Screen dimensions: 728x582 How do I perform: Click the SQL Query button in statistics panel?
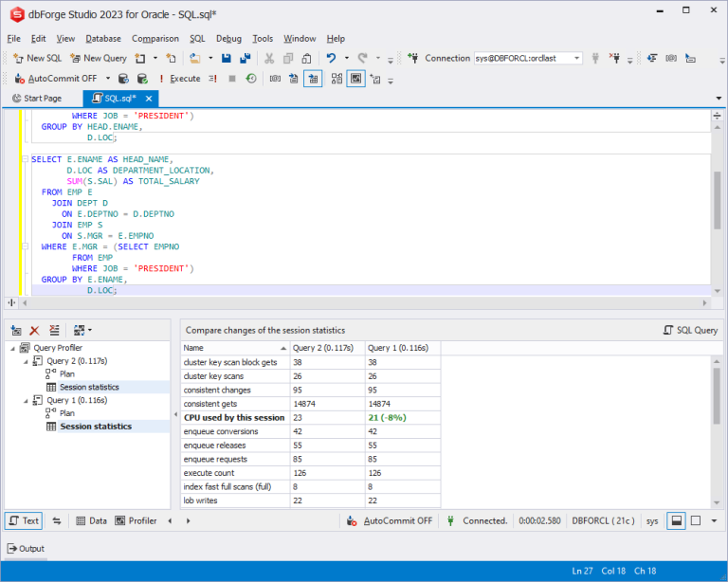690,330
